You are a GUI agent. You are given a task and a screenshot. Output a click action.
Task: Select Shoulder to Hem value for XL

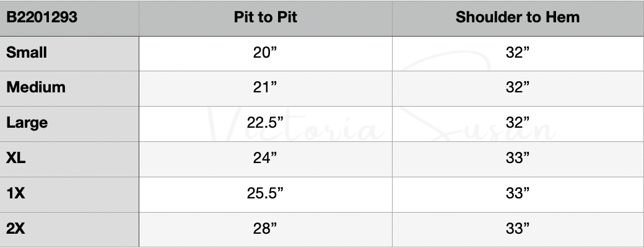pos(518,158)
